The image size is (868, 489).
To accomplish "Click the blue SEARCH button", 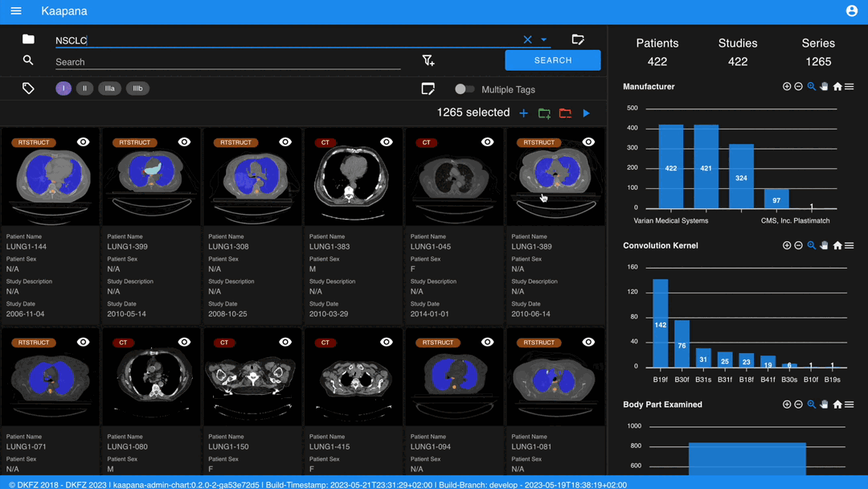I will pyautogui.click(x=552, y=60).
